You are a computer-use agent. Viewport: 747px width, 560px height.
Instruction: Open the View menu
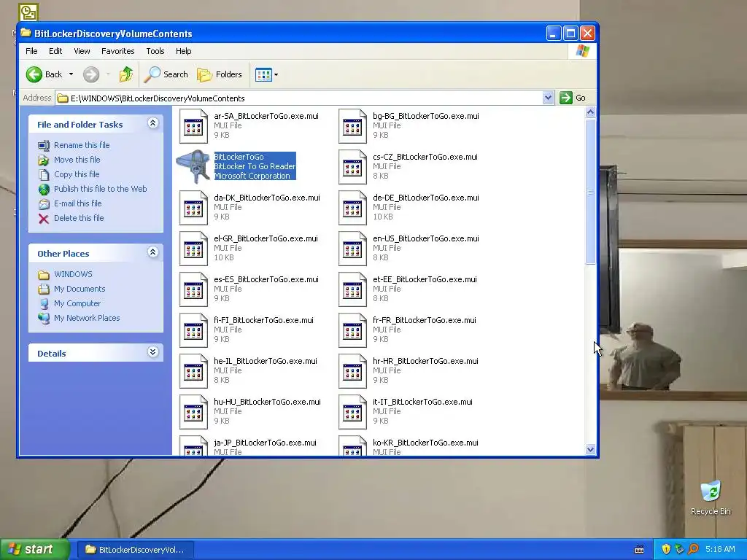(x=82, y=51)
